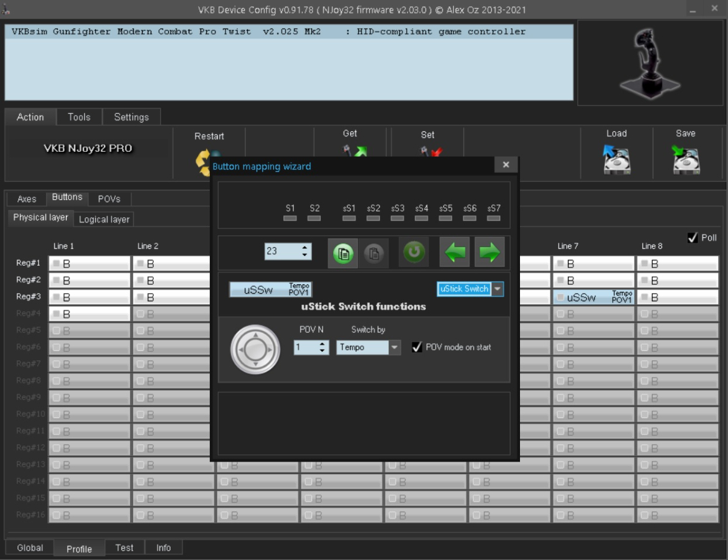Click the Line 7 column header
Image resolution: width=728 pixels, height=560 pixels.
[568, 246]
